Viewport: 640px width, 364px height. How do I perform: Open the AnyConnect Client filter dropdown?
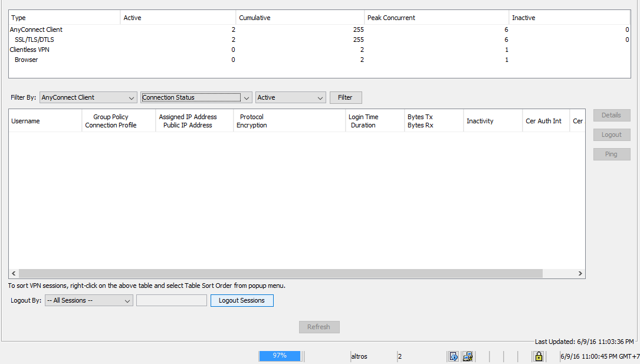click(x=88, y=97)
